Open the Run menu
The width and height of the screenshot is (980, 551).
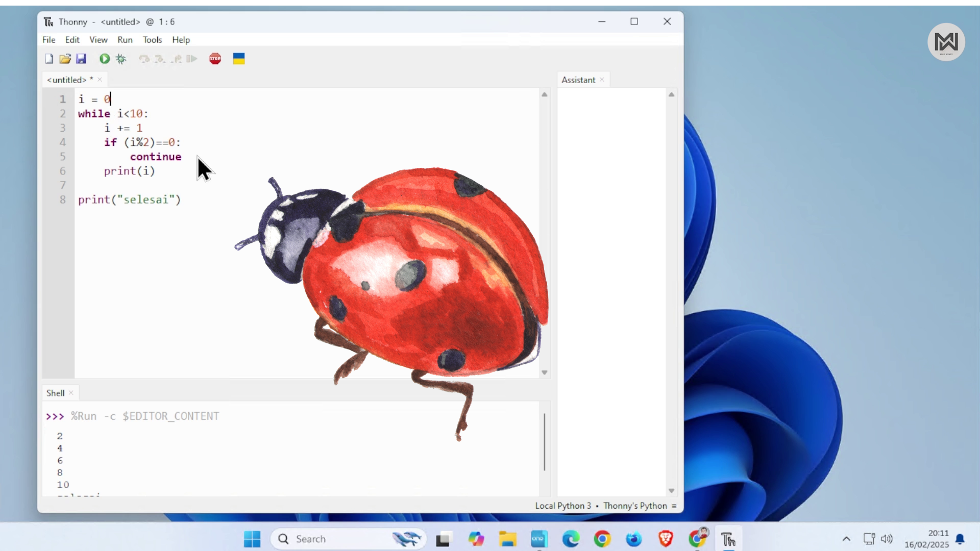(x=125, y=40)
